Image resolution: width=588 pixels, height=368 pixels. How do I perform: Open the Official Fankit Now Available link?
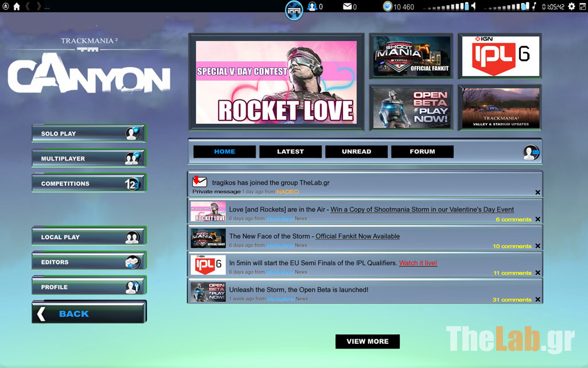[x=357, y=236]
